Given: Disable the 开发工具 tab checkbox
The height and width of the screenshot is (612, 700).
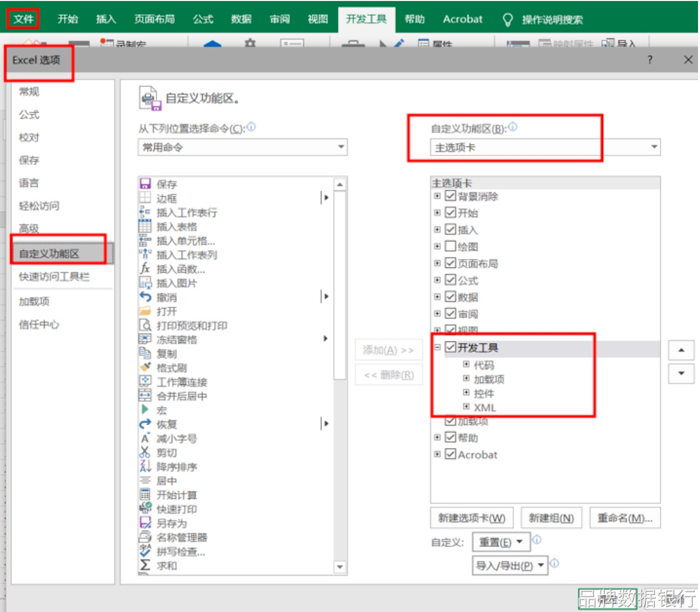Looking at the screenshot, I should (450, 347).
